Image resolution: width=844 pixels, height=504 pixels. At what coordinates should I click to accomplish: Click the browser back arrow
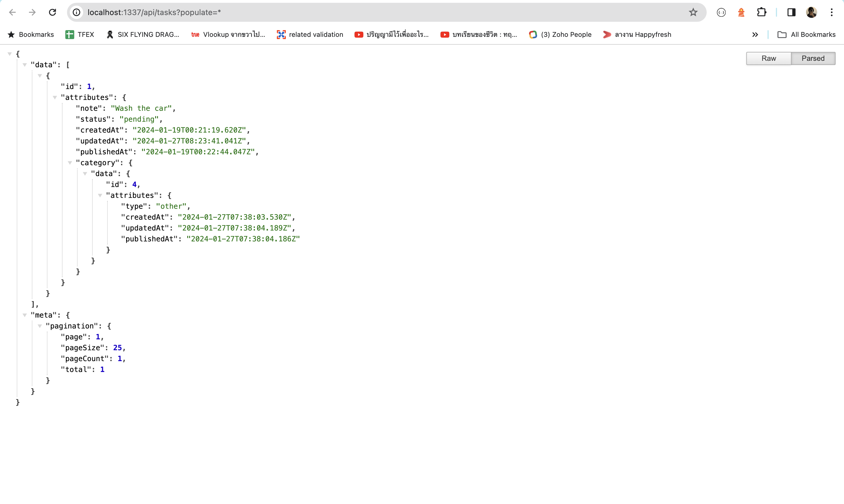[13, 13]
